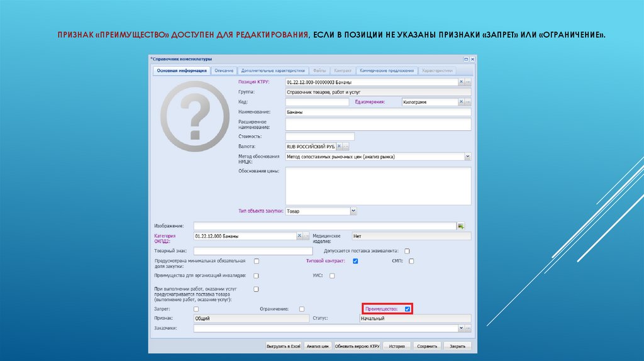This screenshot has height=361, width=644.
Task: Click the Статус field showing Начальный
Action: 415,318
